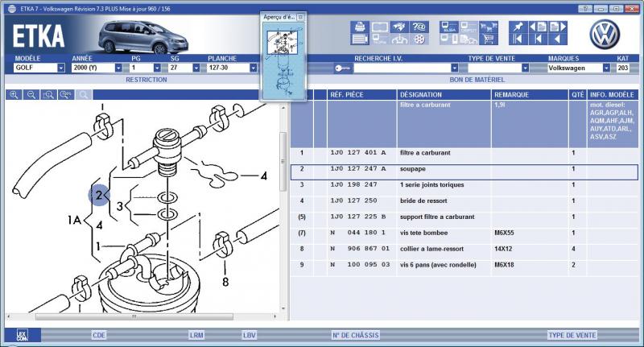
Task: Go to next folder page
Action: (557, 27)
